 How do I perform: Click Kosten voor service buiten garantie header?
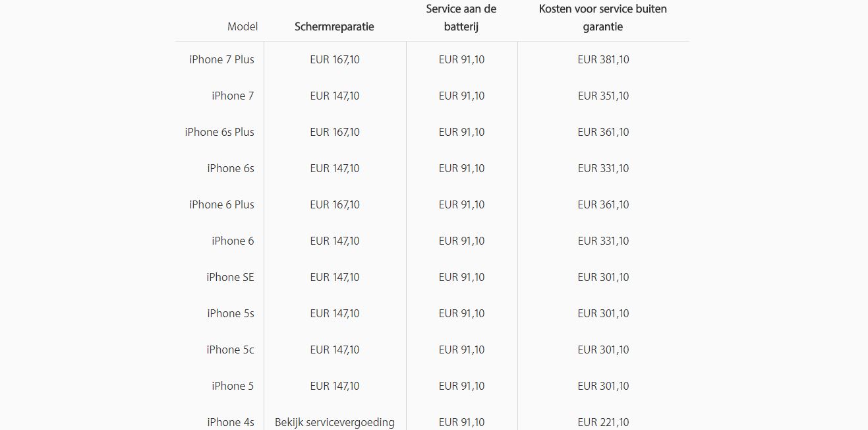602,18
